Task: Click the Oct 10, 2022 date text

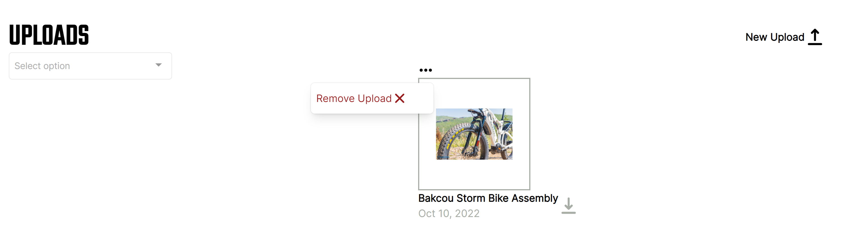Action: 449,213
